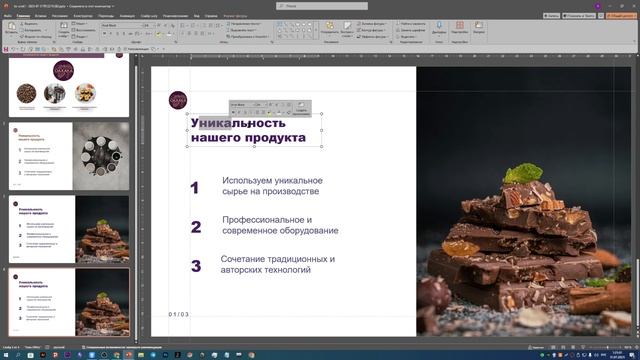Click the Notes (Заметки) button in status bar
Image resolution: width=640 pixels, height=360 pixels.
tap(536, 347)
